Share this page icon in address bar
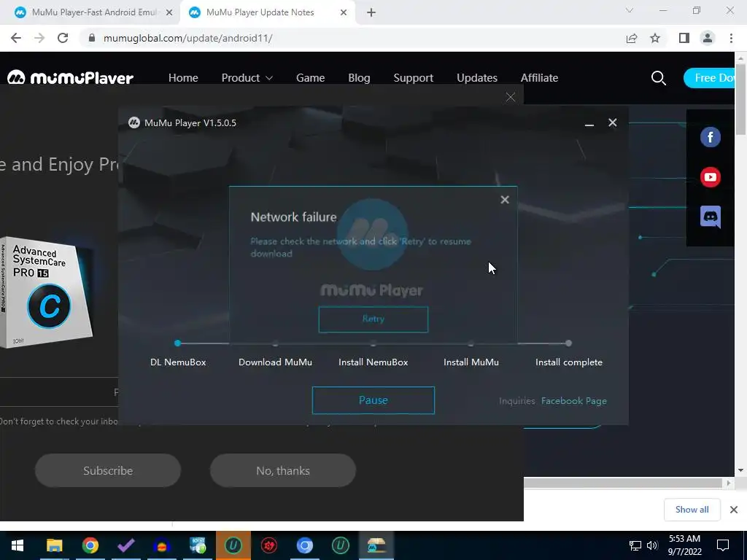 [x=632, y=38]
